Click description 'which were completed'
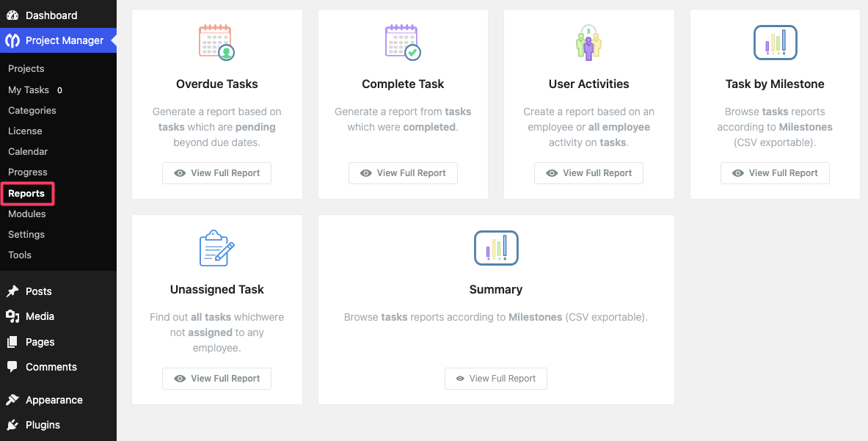Image resolution: width=868 pixels, height=441 pixels. 403,127
